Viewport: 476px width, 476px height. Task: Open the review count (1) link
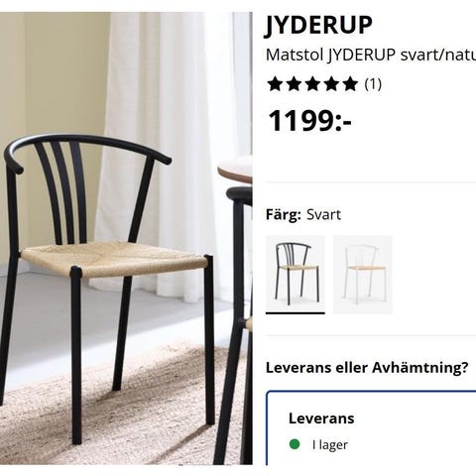[373, 84]
